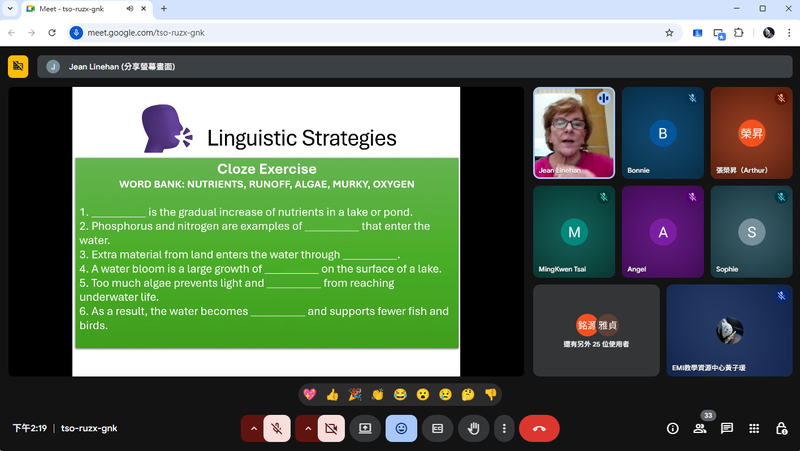This screenshot has width=800, height=451.
Task: Open host controls lock icon
Action: [781, 428]
